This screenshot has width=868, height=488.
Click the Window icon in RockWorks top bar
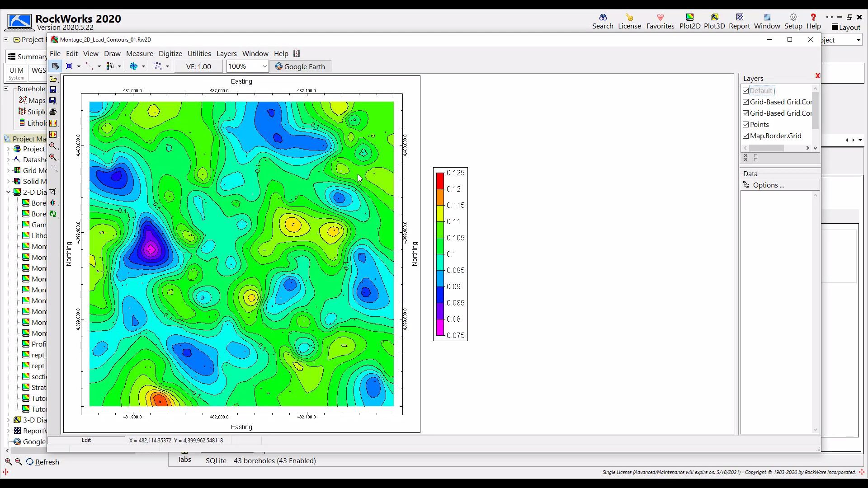tap(767, 21)
